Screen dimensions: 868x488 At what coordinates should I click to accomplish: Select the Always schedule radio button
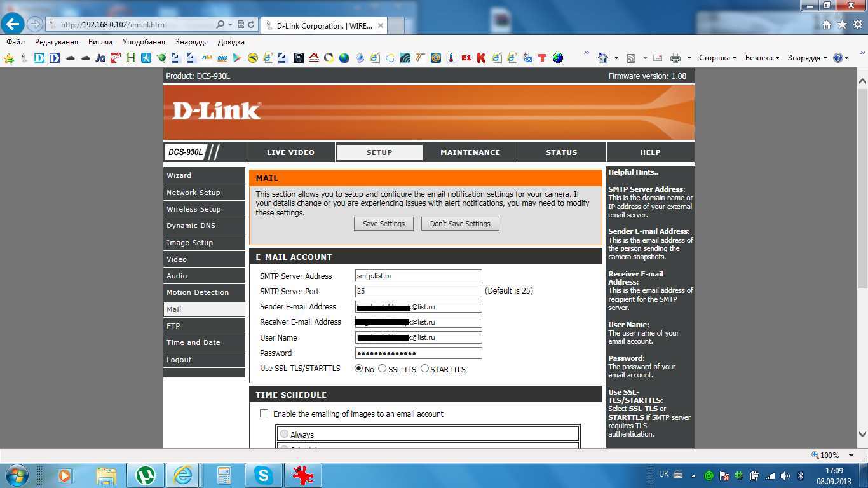284,434
